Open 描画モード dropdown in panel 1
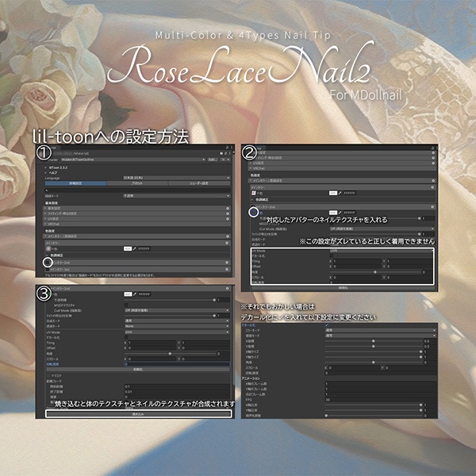The height and width of the screenshot is (476, 476). point(176,196)
